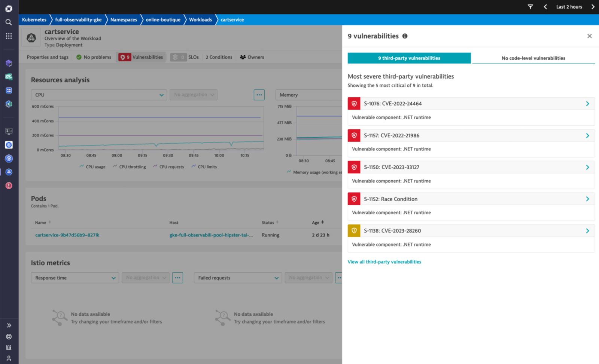Open the white-square Kubernetes app icon
The width and height of the screenshot is (599, 364).
9,145
